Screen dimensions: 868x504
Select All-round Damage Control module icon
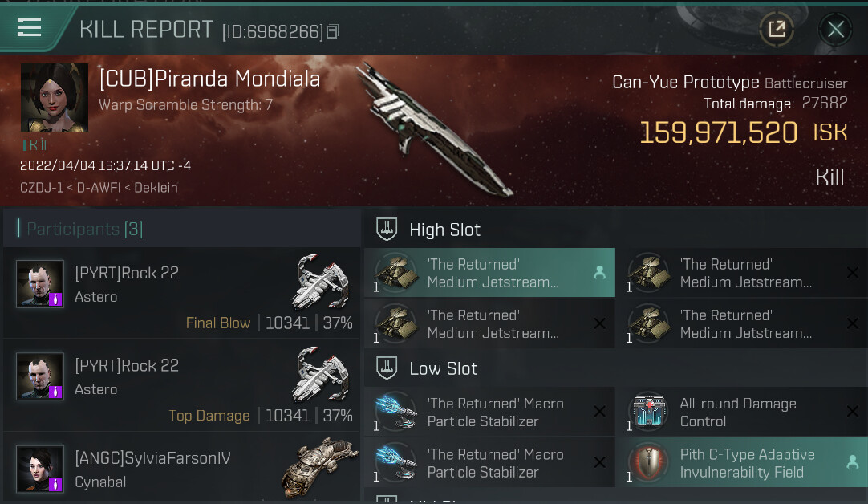coord(649,412)
